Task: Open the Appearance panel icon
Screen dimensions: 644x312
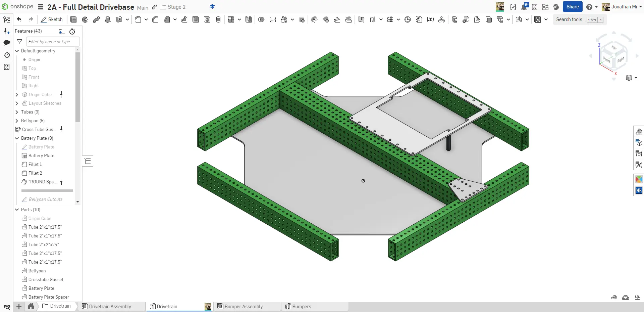Action: (639, 179)
